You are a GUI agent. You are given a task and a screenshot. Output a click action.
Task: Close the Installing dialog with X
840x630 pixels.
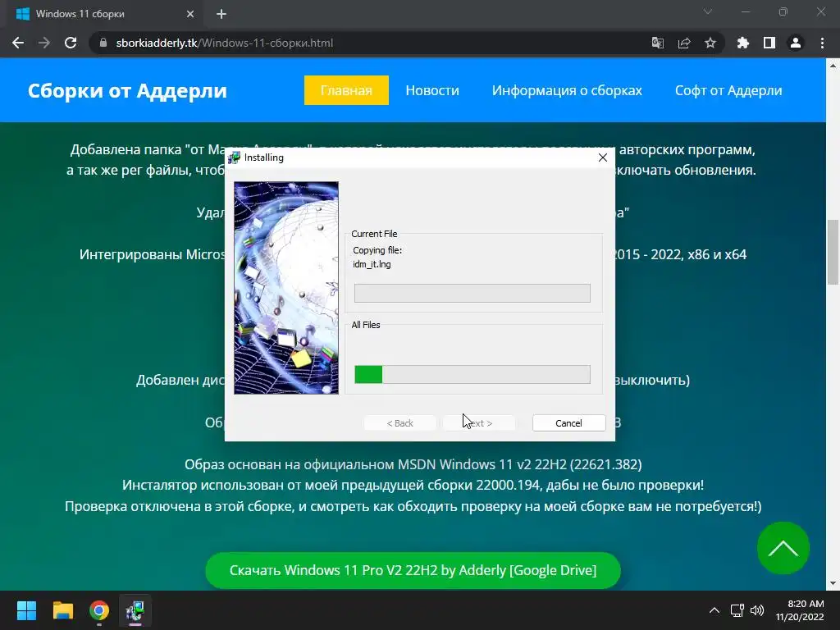pos(603,157)
